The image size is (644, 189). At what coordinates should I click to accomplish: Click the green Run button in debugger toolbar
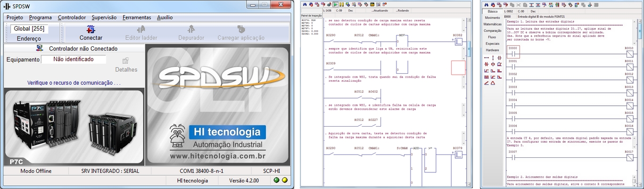point(335,4)
